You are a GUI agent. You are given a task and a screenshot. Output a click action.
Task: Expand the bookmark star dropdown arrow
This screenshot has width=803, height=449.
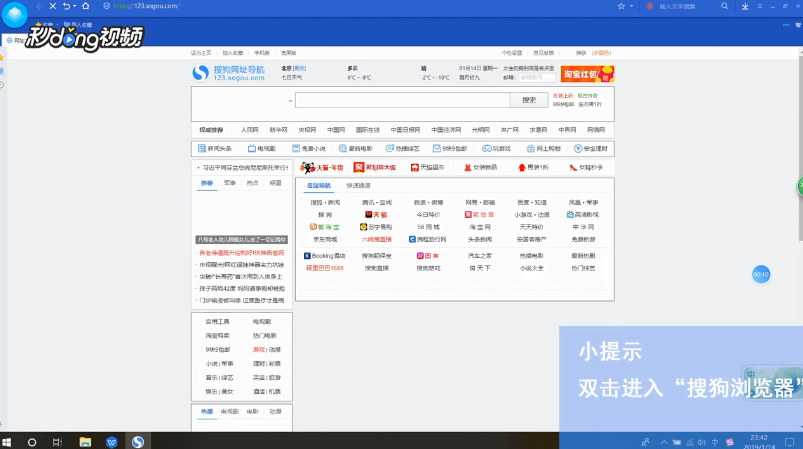631,6
